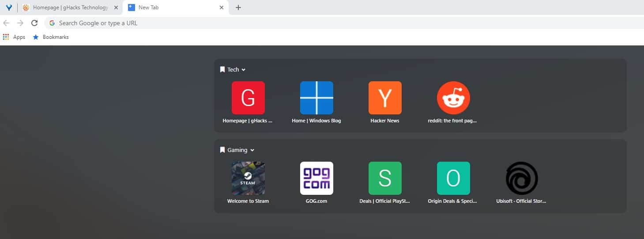Click the New Tab favicon
Image resolution: width=644 pixels, height=239 pixels.
(x=131, y=8)
